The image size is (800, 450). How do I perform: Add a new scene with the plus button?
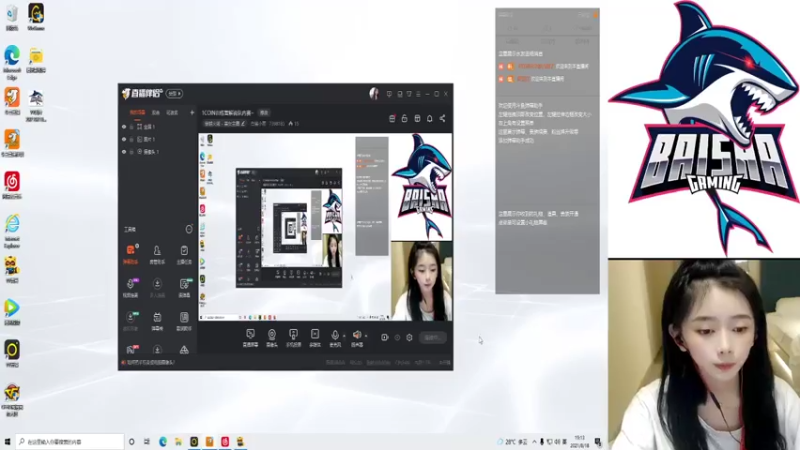pos(192,112)
